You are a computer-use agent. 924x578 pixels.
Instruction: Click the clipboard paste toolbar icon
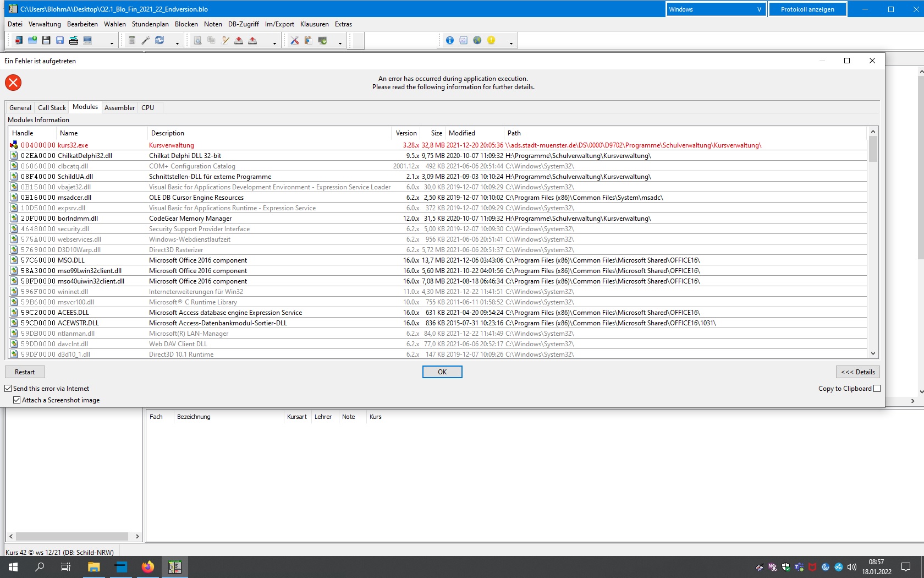(x=309, y=40)
